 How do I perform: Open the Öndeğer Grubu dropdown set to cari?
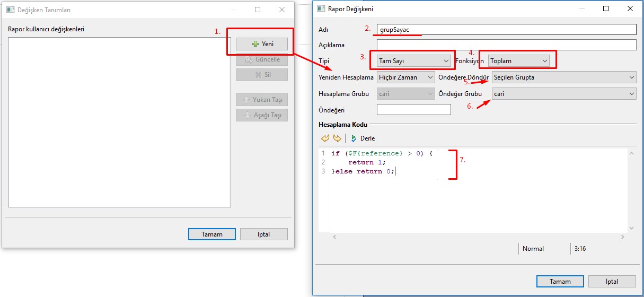click(x=563, y=94)
